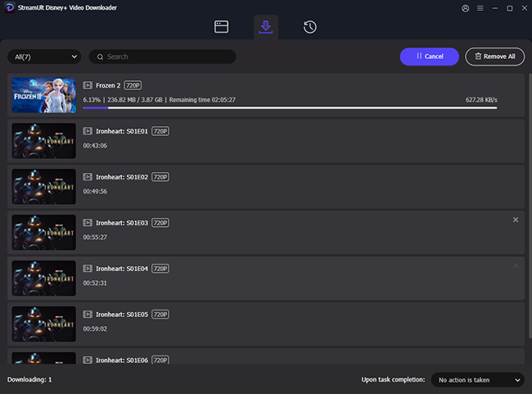532x394 pixels.
Task: Click the video icon beside Frozen 2
Action: [88, 85]
